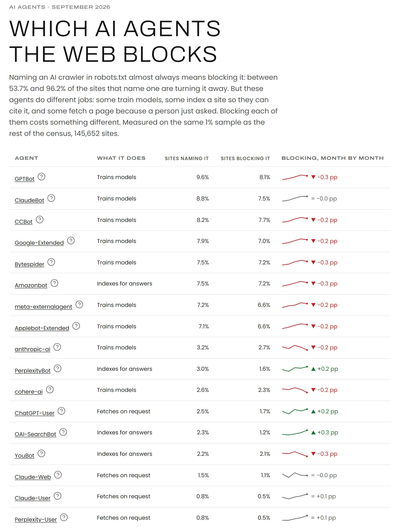Open the help icon next to meta-externalagent
The width and height of the screenshot is (400, 532).
point(79,304)
